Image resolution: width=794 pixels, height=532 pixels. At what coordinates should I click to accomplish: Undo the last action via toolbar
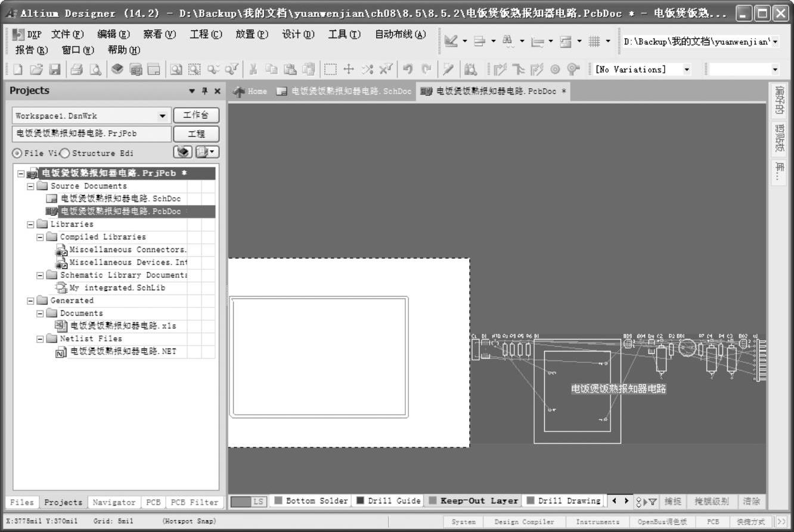coord(408,70)
